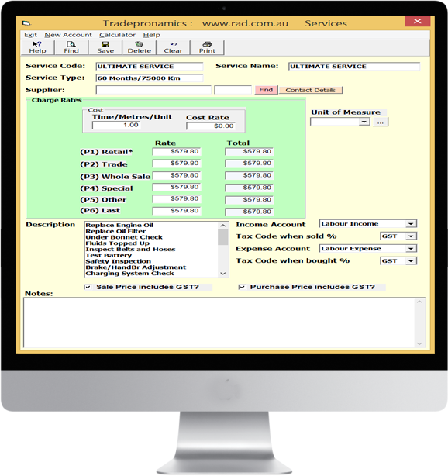448x476 pixels.
Task: Click the Help toolbar icon
Action: 37,47
